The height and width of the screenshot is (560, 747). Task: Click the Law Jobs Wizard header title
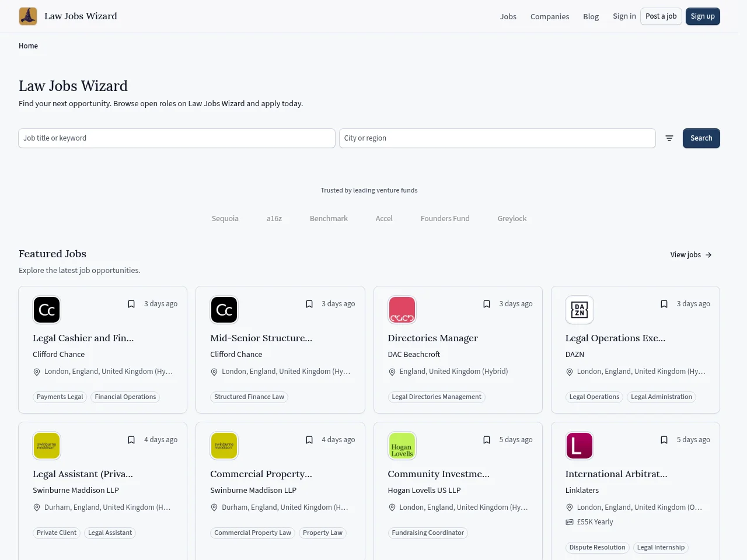(81, 16)
